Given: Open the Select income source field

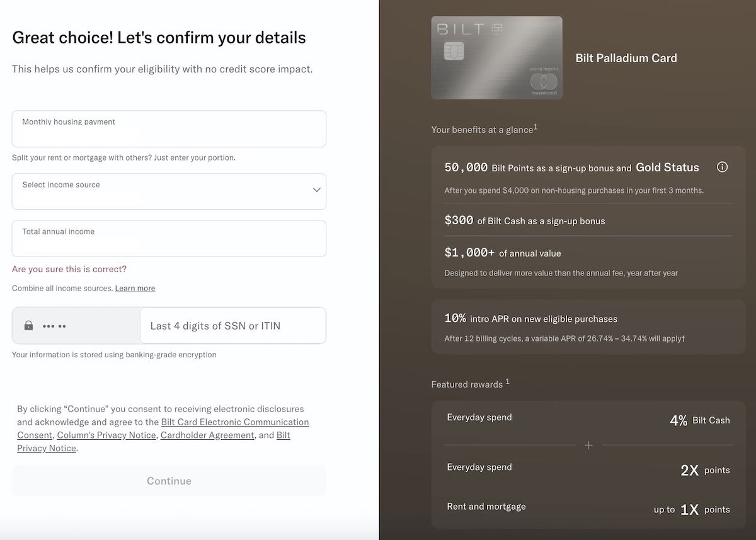Looking at the screenshot, I should click(157, 192).
